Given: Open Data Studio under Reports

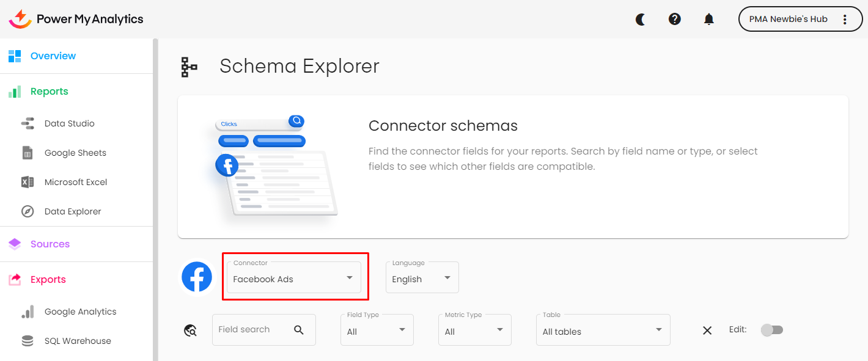Looking at the screenshot, I should 69,123.
